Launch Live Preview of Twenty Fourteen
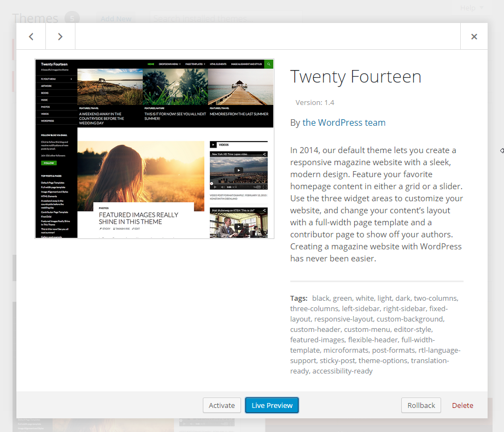The height and width of the screenshot is (432, 504). (272, 405)
